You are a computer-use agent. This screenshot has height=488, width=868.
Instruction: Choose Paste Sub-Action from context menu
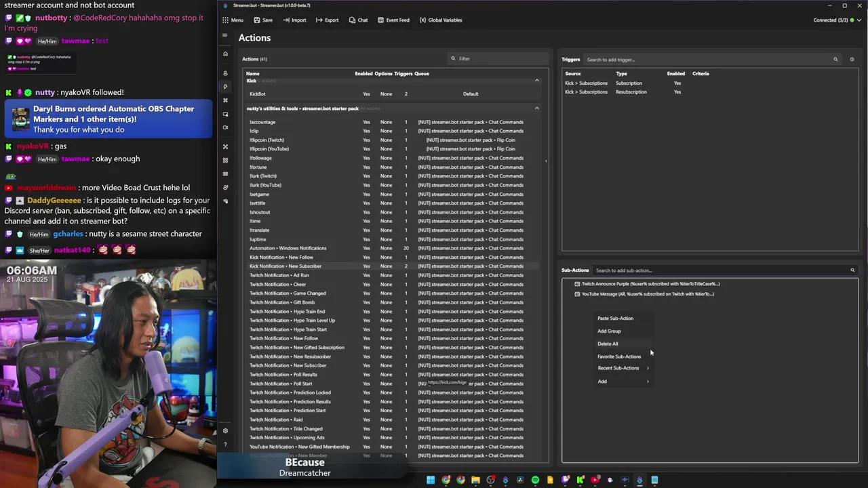click(x=615, y=319)
